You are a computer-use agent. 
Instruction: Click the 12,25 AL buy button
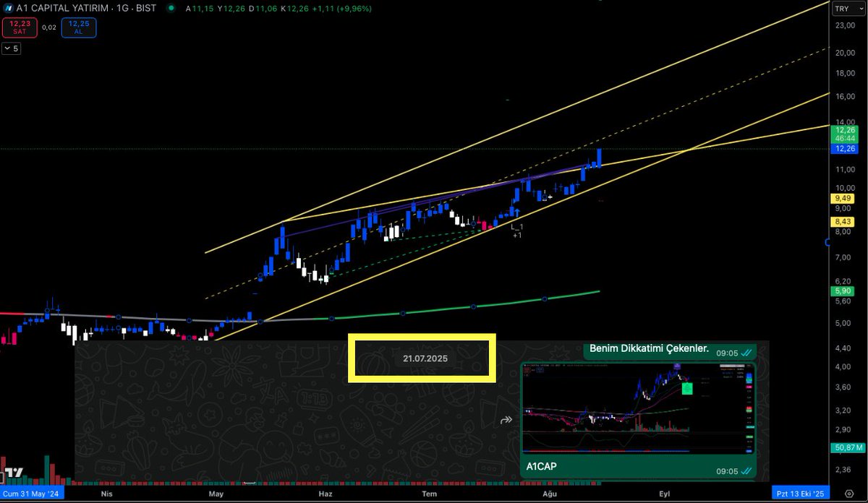pyautogui.click(x=78, y=27)
